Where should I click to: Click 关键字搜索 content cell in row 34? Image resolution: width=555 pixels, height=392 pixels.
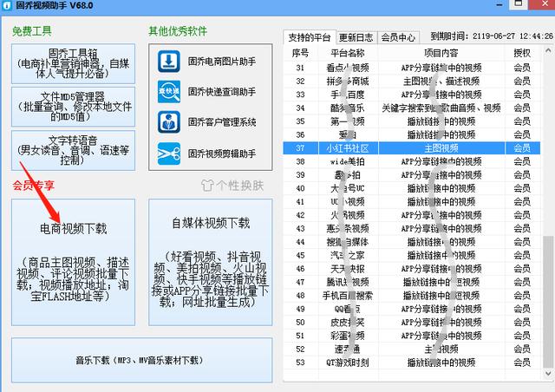pos(441,108)
